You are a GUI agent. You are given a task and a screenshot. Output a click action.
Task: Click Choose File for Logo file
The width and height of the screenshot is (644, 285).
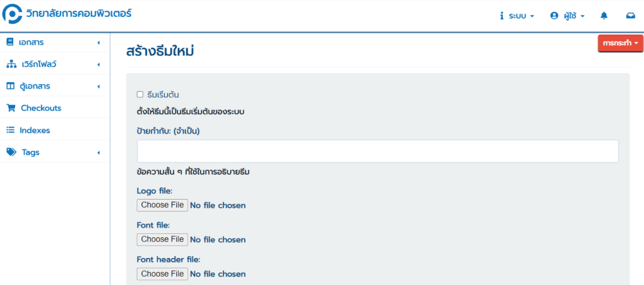pyautogui.click(x=162, y=205)
